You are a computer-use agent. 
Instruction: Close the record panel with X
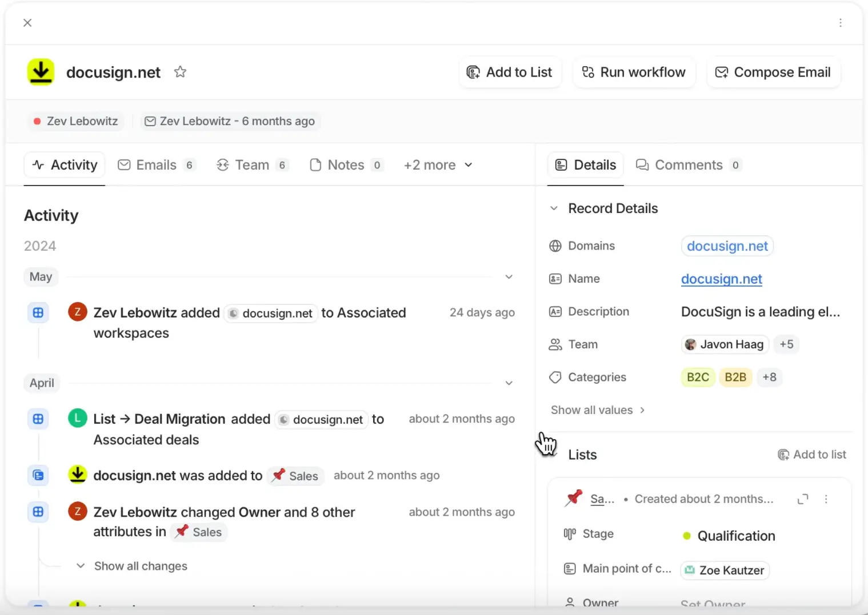point(27,23)
